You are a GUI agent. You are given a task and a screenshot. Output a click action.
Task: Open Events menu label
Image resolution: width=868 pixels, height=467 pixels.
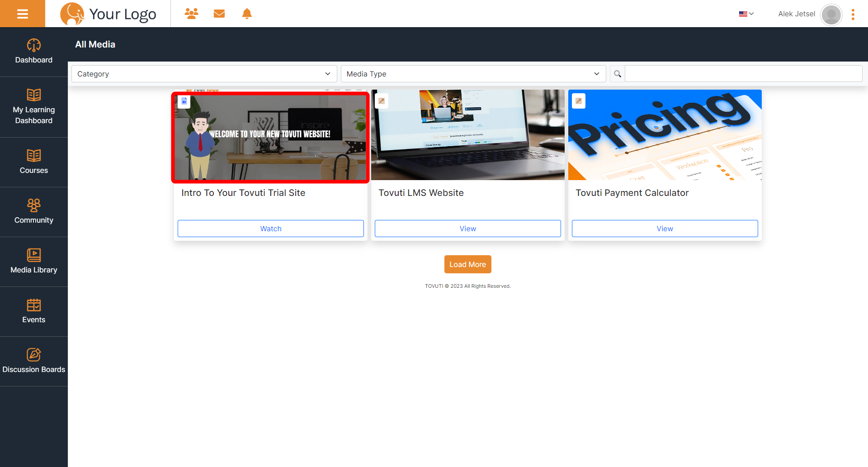pos(34,319)
